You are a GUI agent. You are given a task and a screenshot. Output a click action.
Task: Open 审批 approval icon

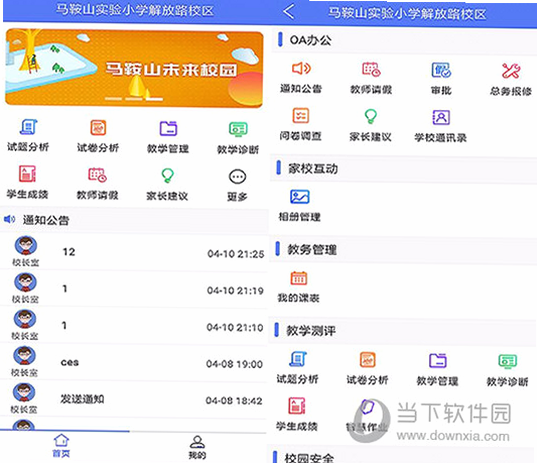(441, 70)
